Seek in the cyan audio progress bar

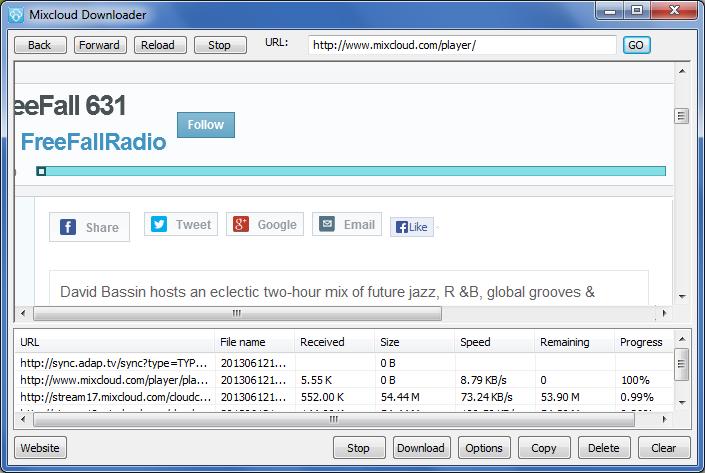pyautogui.click(x=351, y=171)
